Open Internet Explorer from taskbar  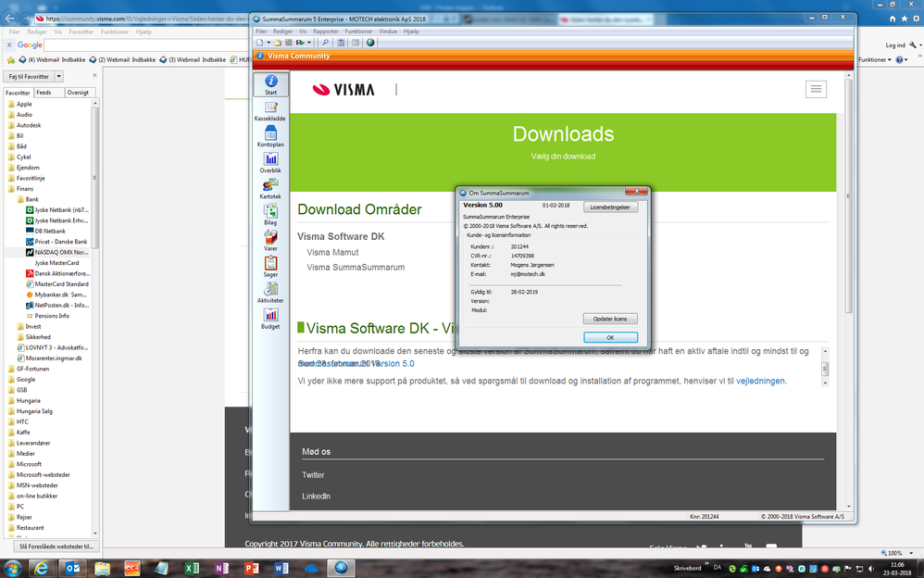tap(42, 569)
